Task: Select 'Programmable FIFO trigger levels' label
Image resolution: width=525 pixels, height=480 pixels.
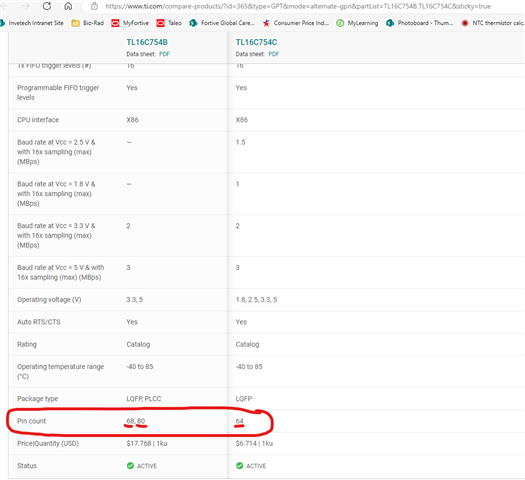Action: pos(58,93)
